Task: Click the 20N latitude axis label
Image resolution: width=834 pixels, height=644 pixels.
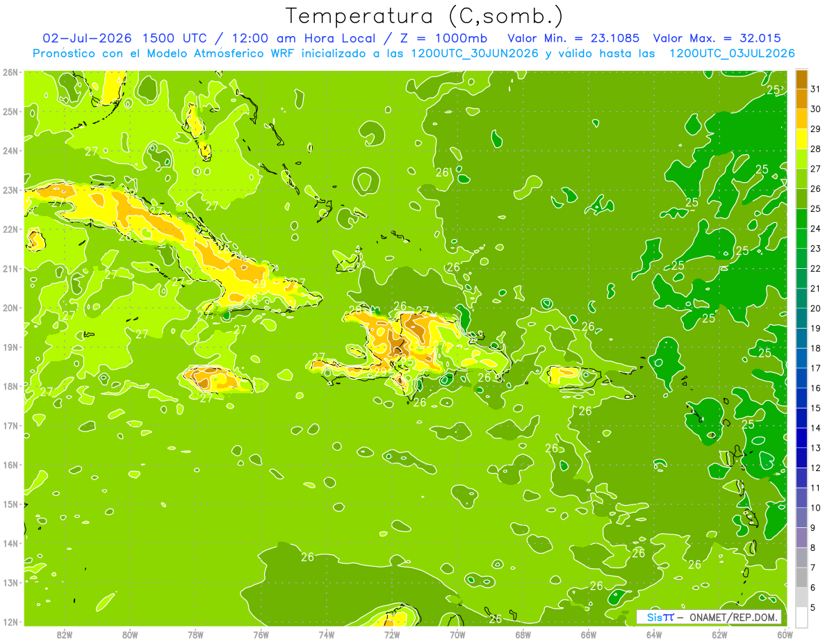Action: pos(10,307)
